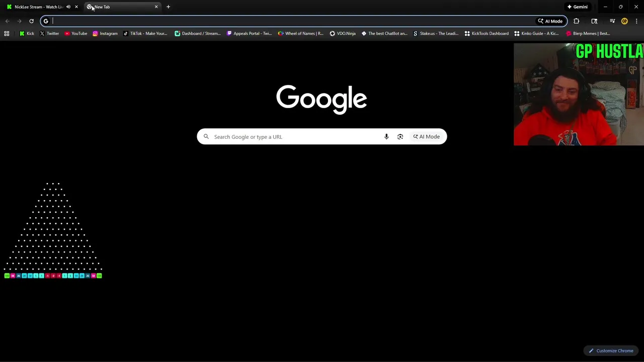Open the VDO.Ninja bookmark
This screenshot has height=362, width=644.
coord(343,33)
